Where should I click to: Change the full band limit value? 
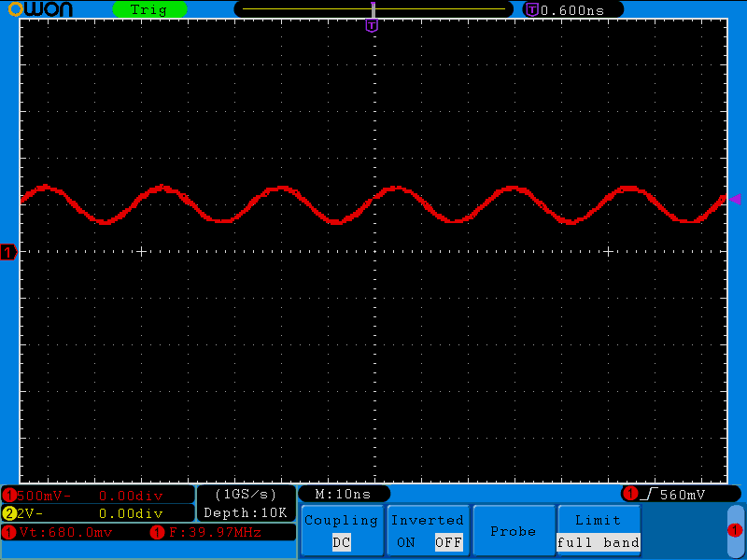(x=598, y=542)
